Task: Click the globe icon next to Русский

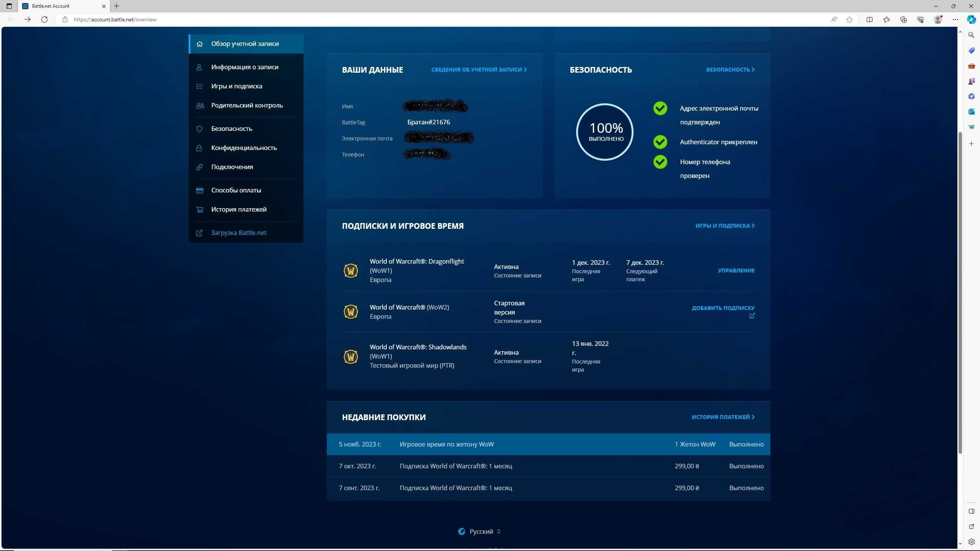Action: click(x=462, y=531)
